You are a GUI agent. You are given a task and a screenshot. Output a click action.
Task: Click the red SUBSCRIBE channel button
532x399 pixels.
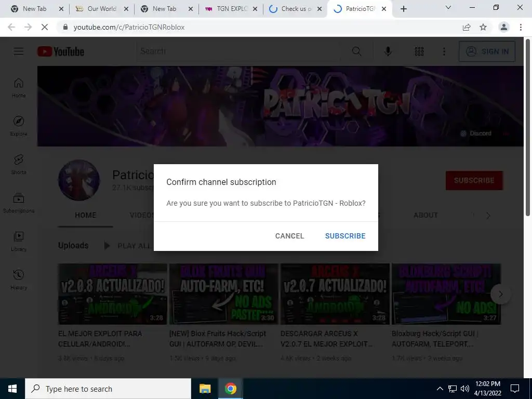[x=474, y=180]
